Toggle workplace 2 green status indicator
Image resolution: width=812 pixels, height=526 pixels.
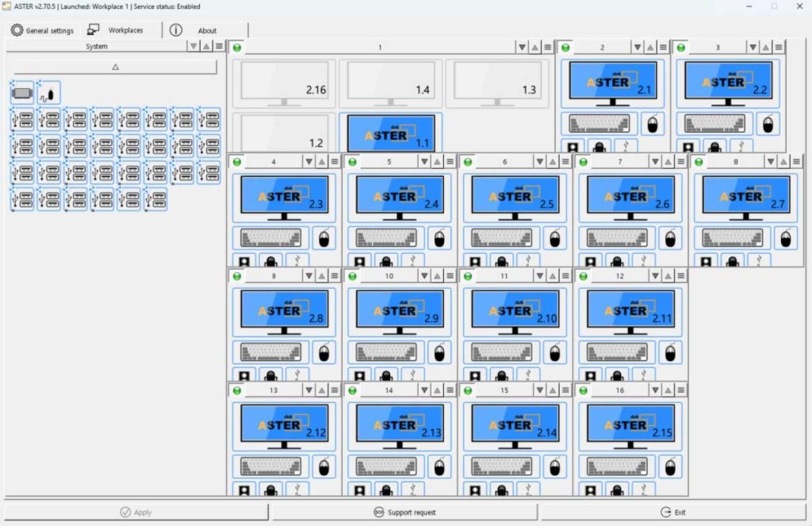tap(565, 48)
